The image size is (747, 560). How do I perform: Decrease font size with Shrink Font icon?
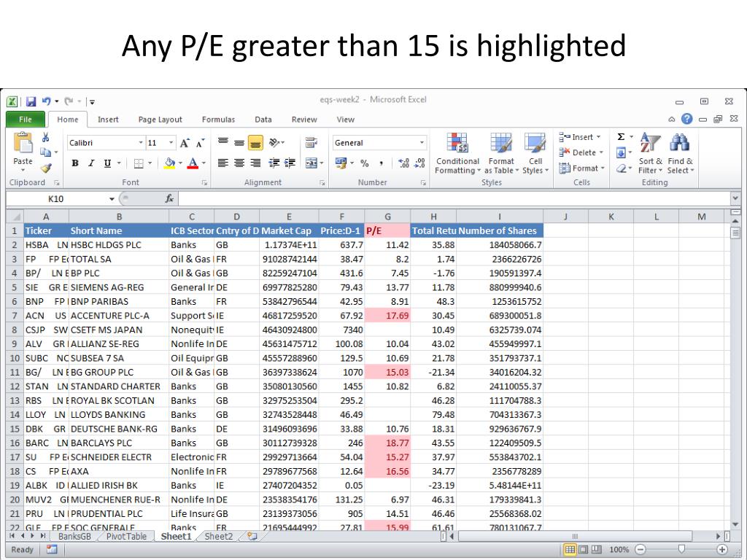click(201, 143)
